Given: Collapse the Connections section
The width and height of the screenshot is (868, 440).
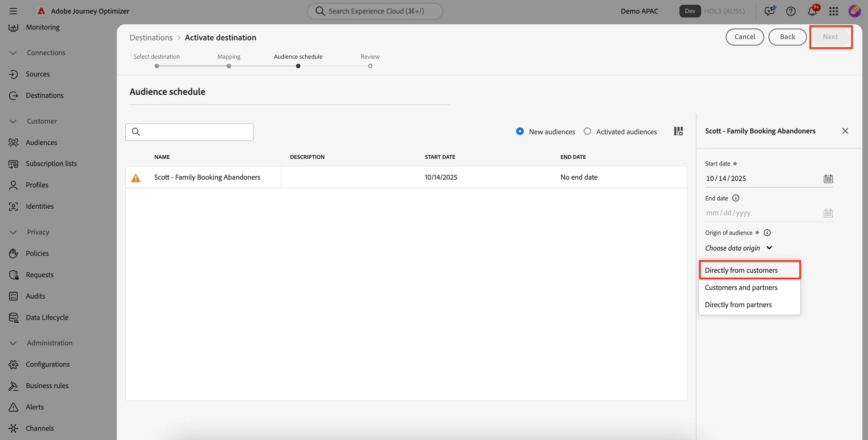Looking at the screenshot, I should (13, 53).
